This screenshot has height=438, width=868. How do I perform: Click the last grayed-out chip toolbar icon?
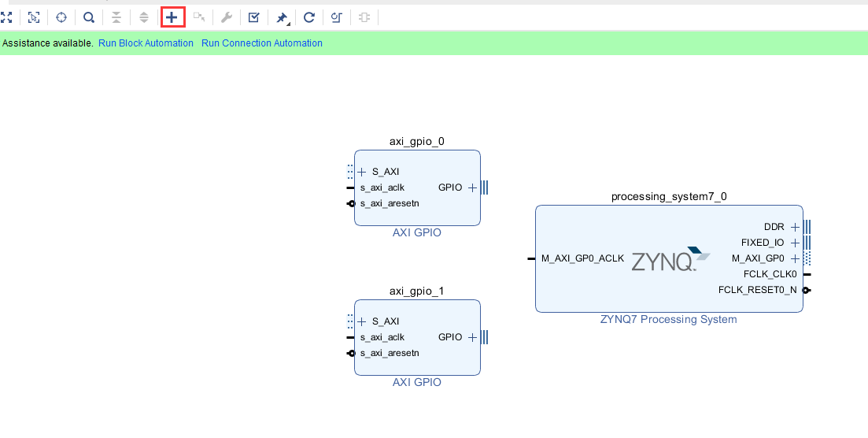click(364, 18)
